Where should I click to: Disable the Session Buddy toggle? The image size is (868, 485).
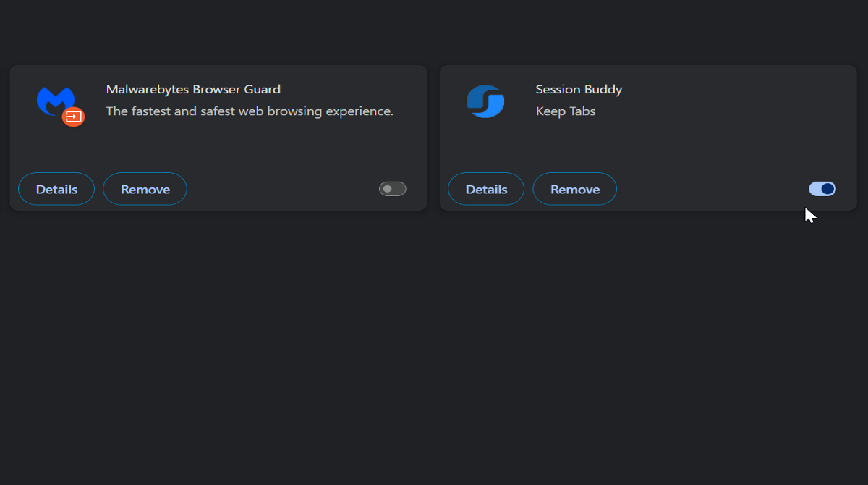pyautogui.click(x=822, y=188)
